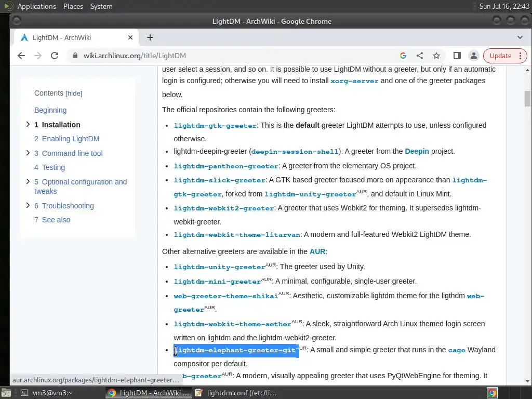Open the AUR wiki link
The image size is (532, 399).
317,251
